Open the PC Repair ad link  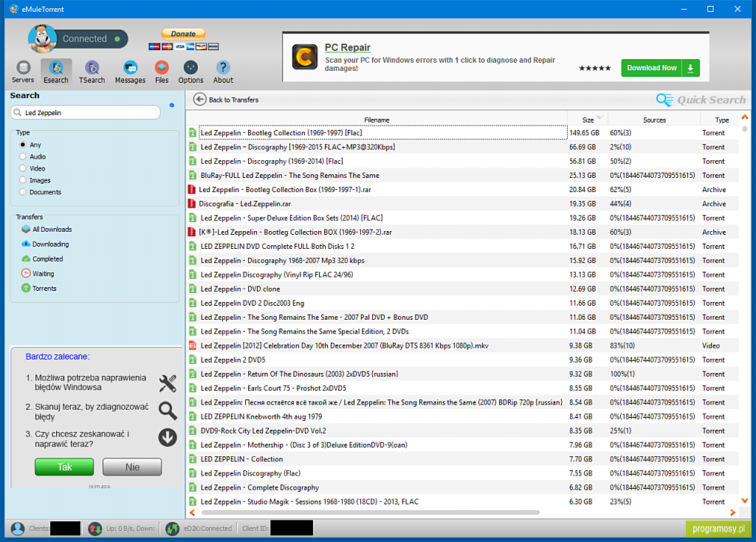pos(347,47)
